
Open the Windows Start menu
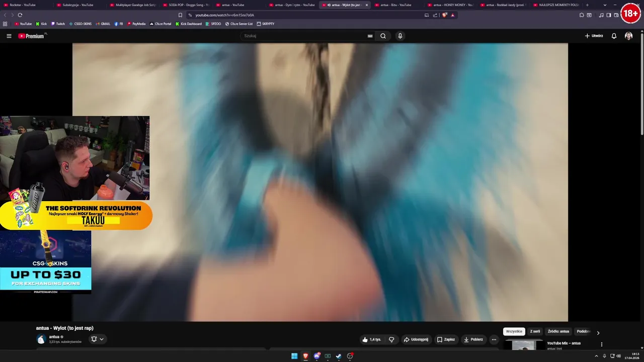(294, 356)
